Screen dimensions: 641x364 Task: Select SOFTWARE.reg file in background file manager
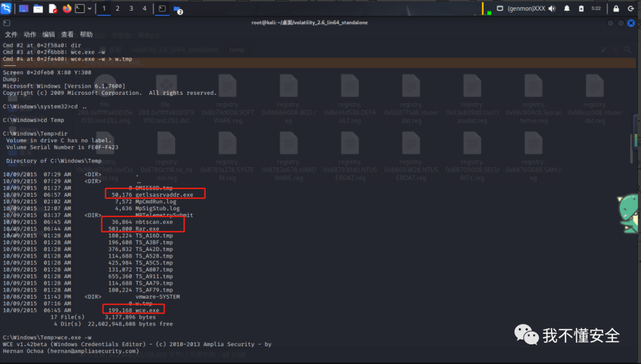[227, 100]
